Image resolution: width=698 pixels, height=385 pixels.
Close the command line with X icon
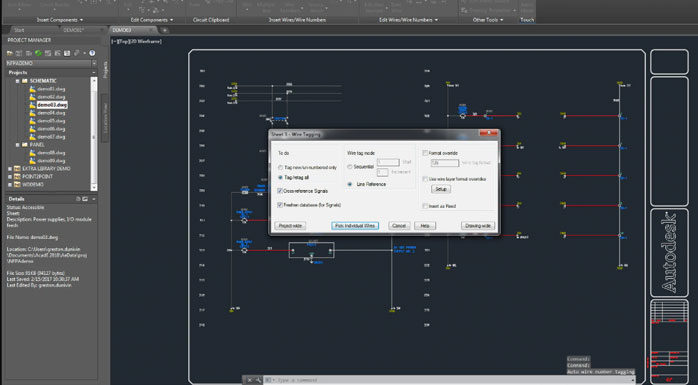249,380
